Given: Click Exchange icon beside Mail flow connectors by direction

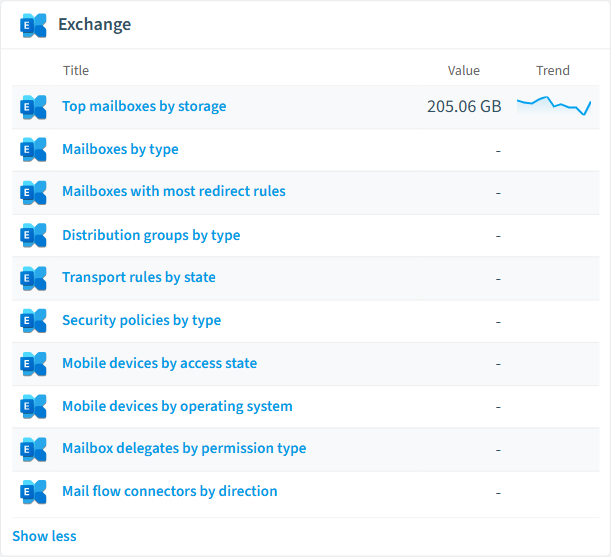Looking at the screenshot, I should [x=33, y=492].
